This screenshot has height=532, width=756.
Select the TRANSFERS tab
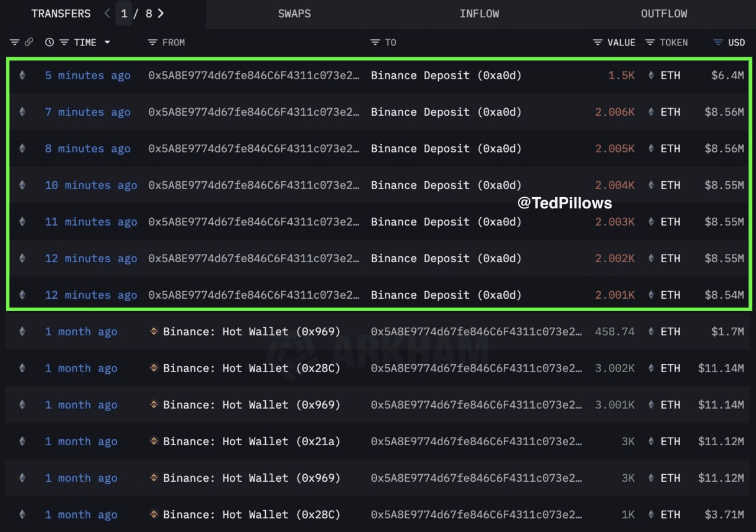(x=61, y=13)
